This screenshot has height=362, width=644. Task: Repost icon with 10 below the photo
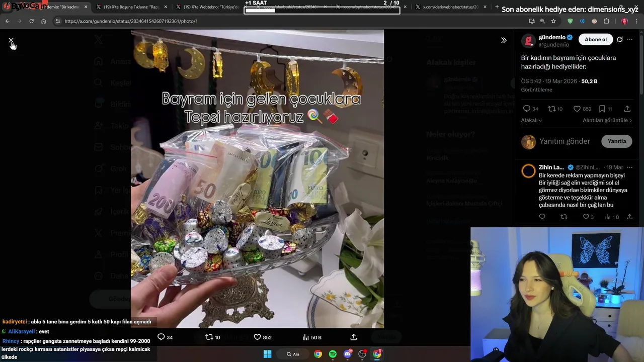click(213, 337)
